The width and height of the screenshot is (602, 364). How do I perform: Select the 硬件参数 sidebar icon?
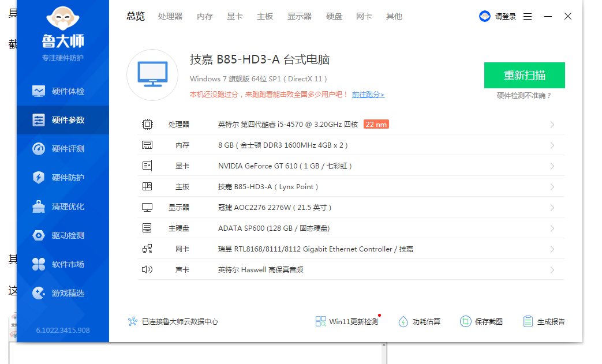pos(39,120)
